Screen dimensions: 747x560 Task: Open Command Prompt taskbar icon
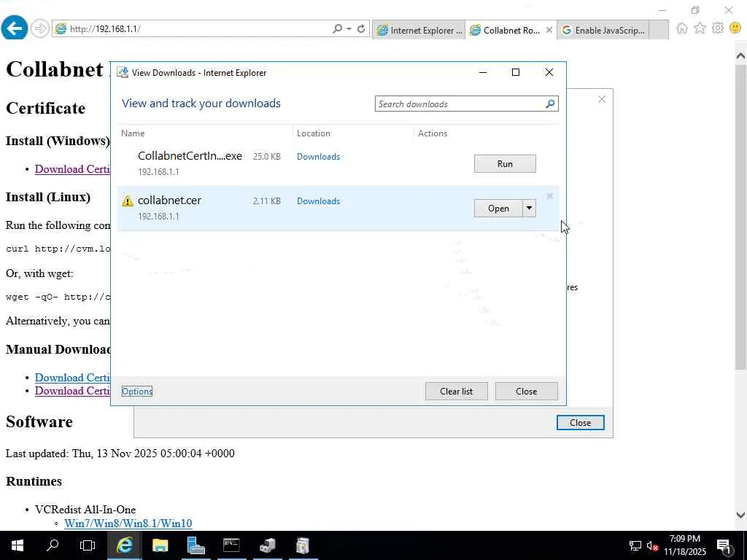(x=231, y=545)
